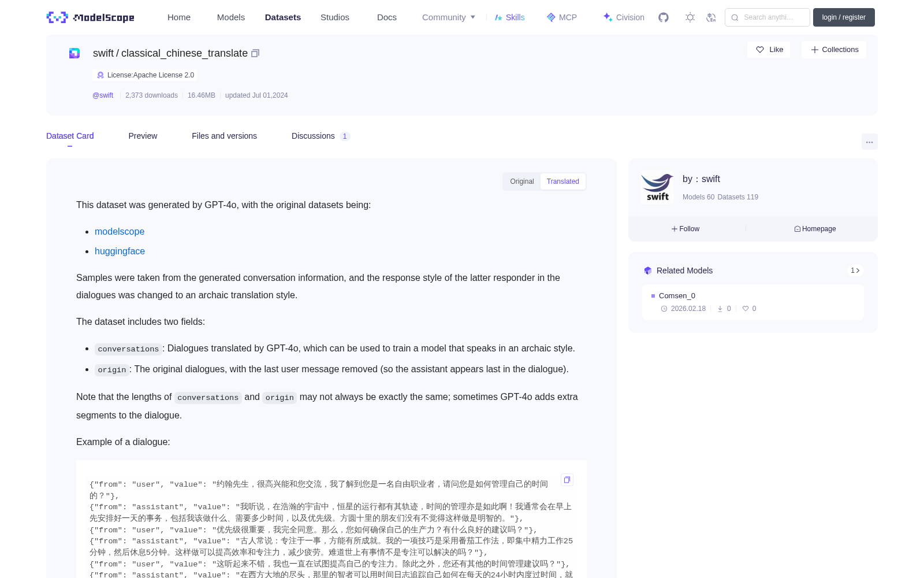The height and width of the screenshot is (578, 924).
Task: Click the Datasets 119 count
Action: [x=737, y=197]
